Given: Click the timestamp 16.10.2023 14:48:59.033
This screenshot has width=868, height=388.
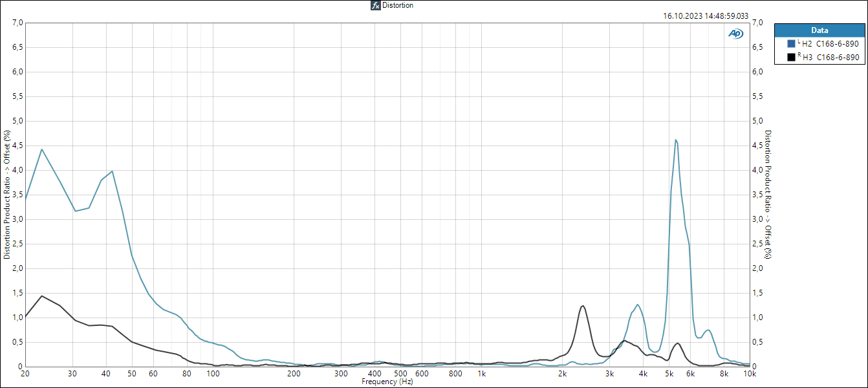Looking at the screenshot, I should tap(706, 16).
